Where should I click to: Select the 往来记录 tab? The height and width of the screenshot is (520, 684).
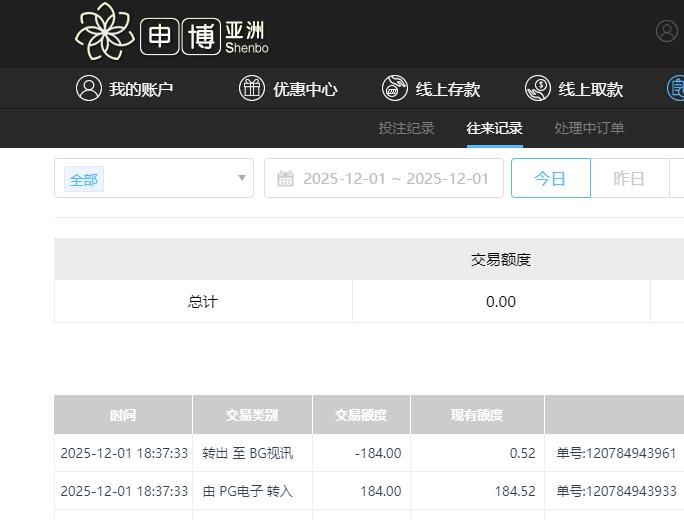point(494,128)
